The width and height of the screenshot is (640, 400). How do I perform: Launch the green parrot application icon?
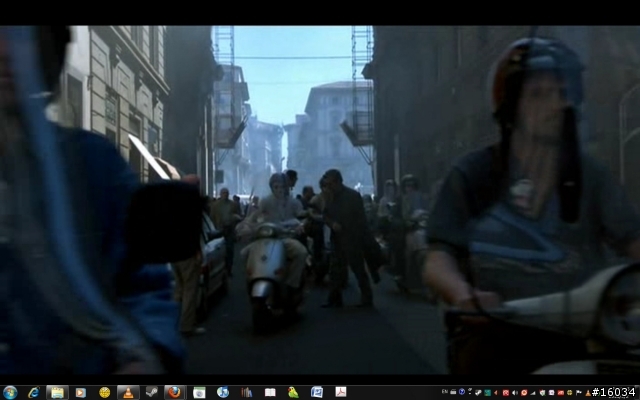pos(293,393)
